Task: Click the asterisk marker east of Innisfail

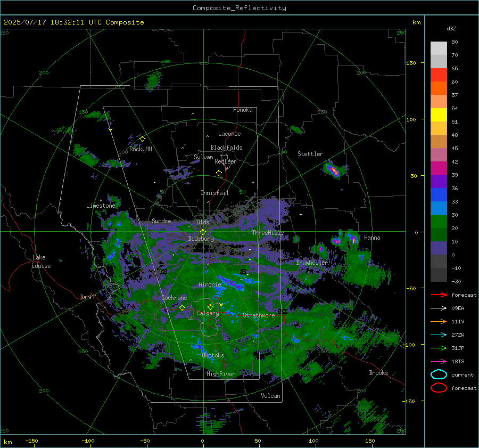Action: (253, 183)
